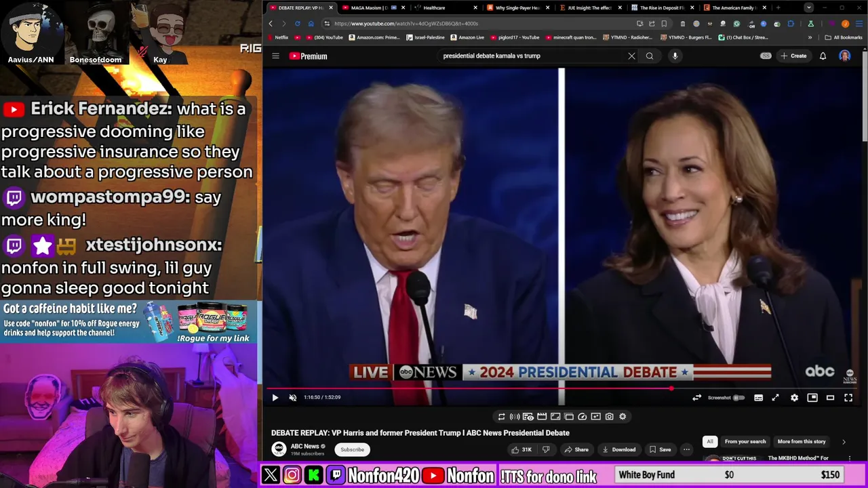Search by voice with microphone icon

[x=675, y=56]
